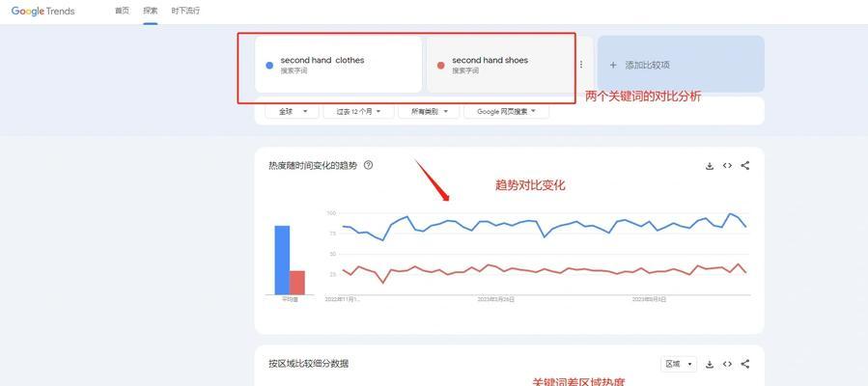868x386 pixels.
Task: Click 添加比较项 to add a comparison
Action: pos(681,64)
